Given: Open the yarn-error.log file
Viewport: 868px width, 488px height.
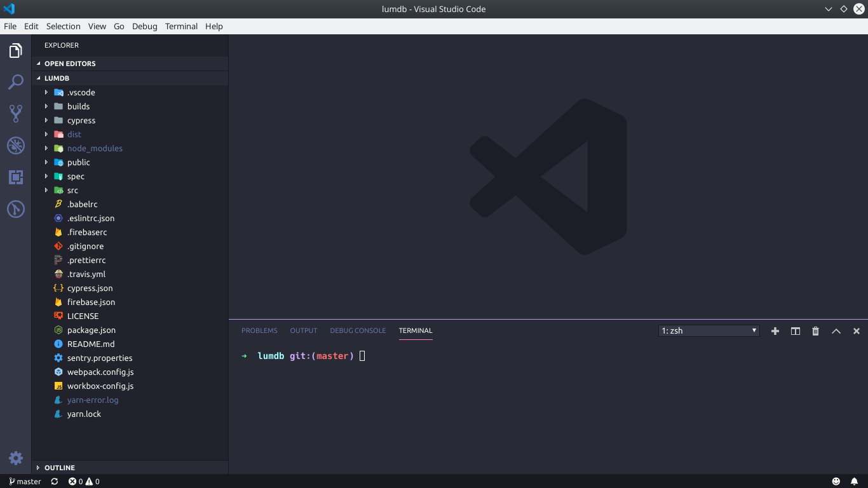Looking at the screenshot, I should (x=130, y=400).
